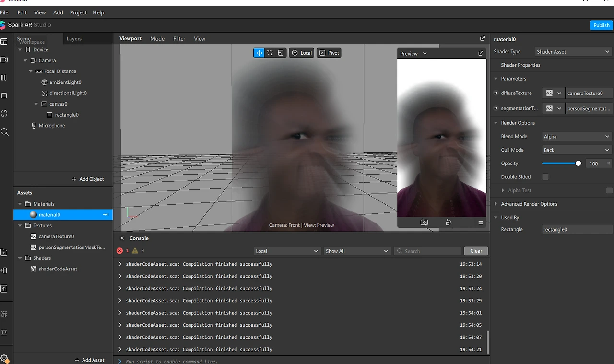Pause the effect preview from the left toolbar

coord(4,78)
